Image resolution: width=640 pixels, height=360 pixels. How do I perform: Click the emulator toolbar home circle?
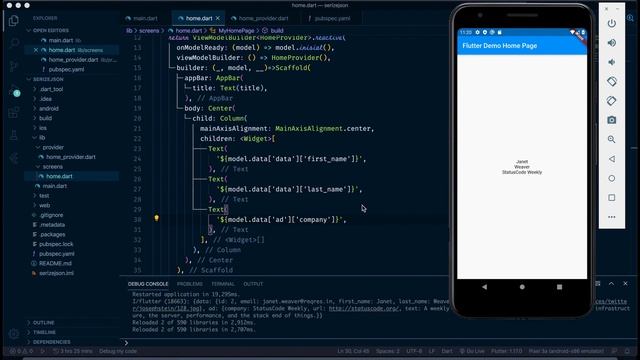click(611, 178)
